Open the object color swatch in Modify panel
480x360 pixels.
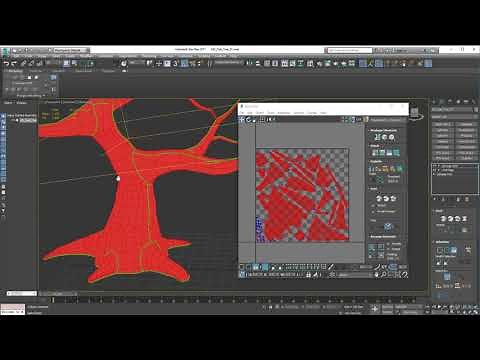[476, 109]
